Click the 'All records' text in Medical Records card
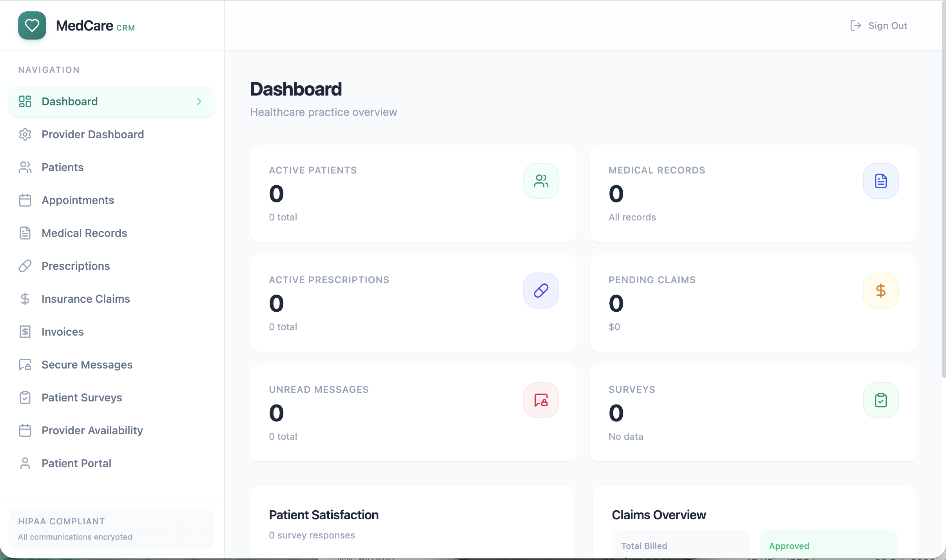 pos(632,217)
